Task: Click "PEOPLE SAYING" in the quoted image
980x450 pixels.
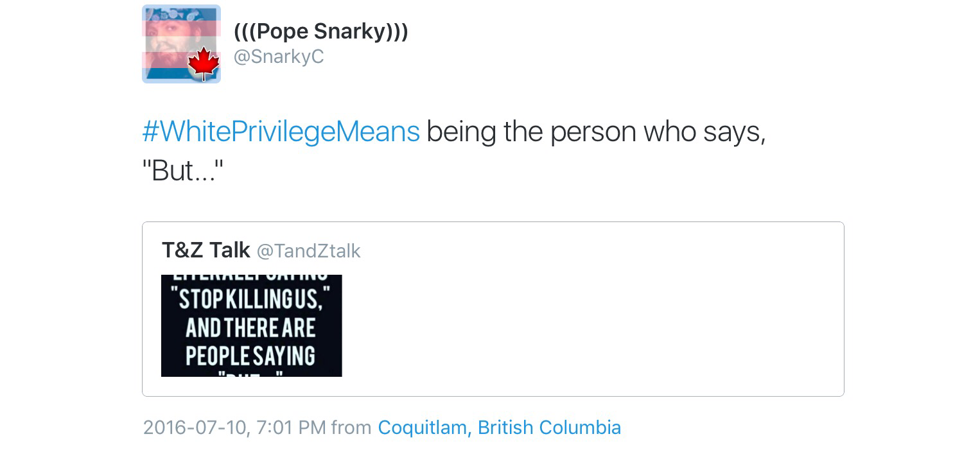Action: pyautogui.click(x=251, y=355)
